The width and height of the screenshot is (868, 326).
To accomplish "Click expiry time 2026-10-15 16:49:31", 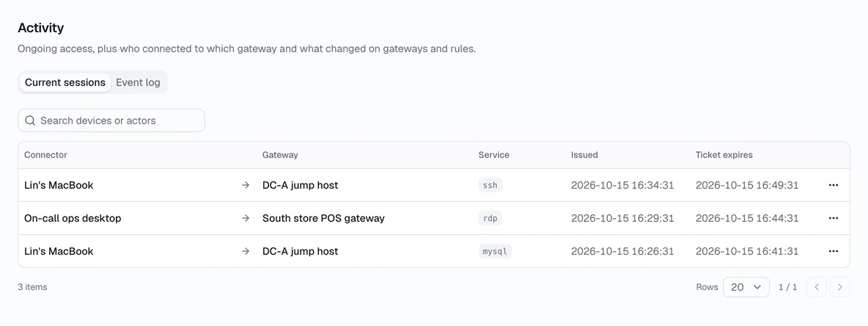I will [747, 185].
